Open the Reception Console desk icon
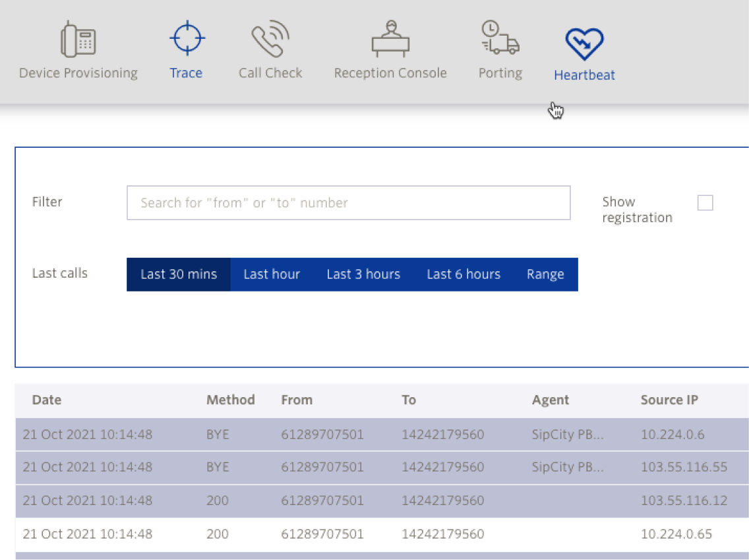 click(390, 39)
